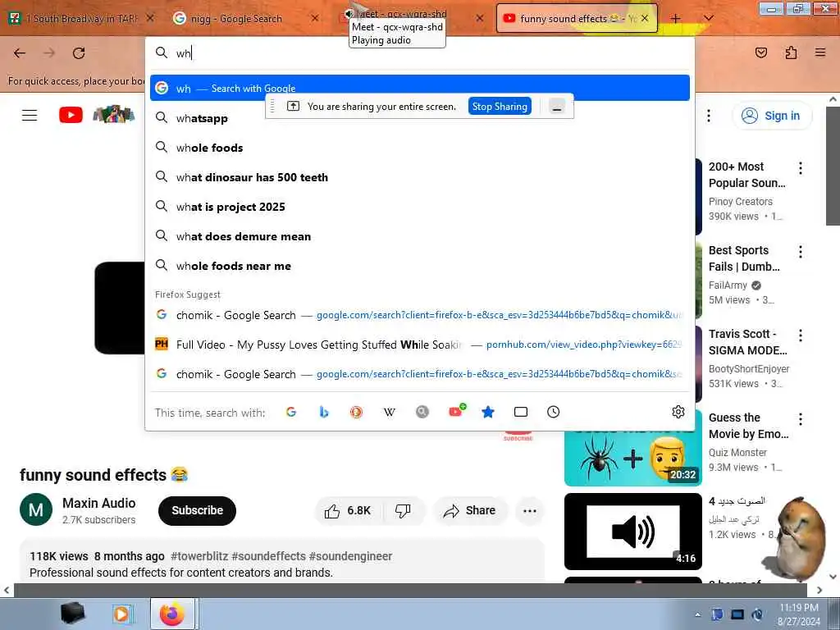The image size is (840, 630).
Task: Open the #towerblitz hashtag link
Action: pos(199,556)
